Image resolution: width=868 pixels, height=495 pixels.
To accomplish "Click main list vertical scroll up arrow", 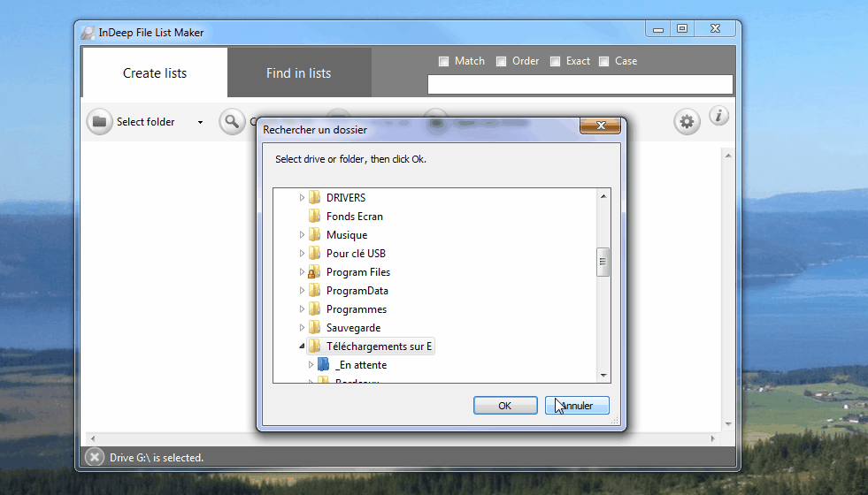I will 728,156.
